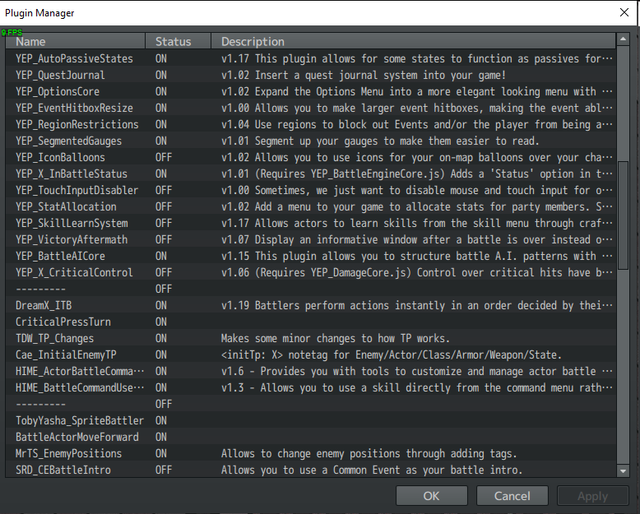Click the Cancel button

(x=512, y=496)
